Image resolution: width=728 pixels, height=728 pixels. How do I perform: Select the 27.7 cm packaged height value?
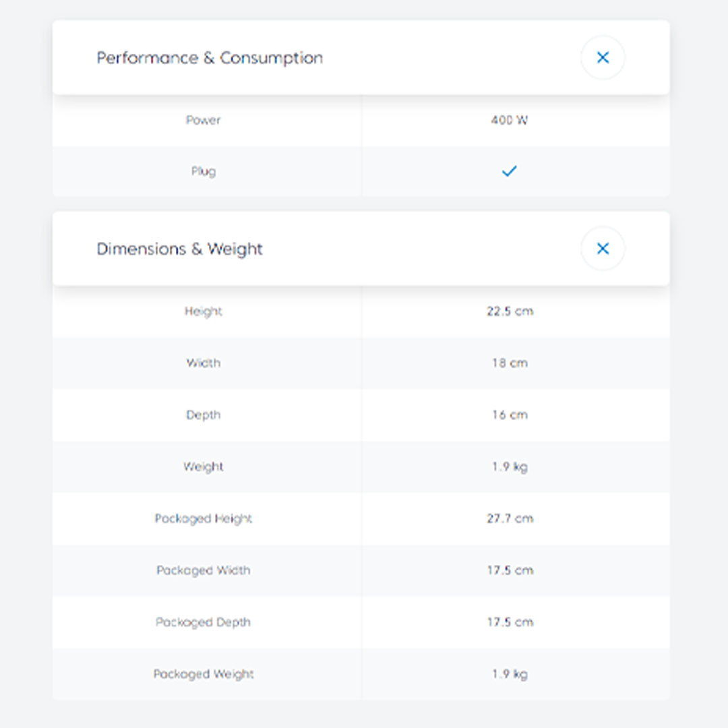pos(510,518)
